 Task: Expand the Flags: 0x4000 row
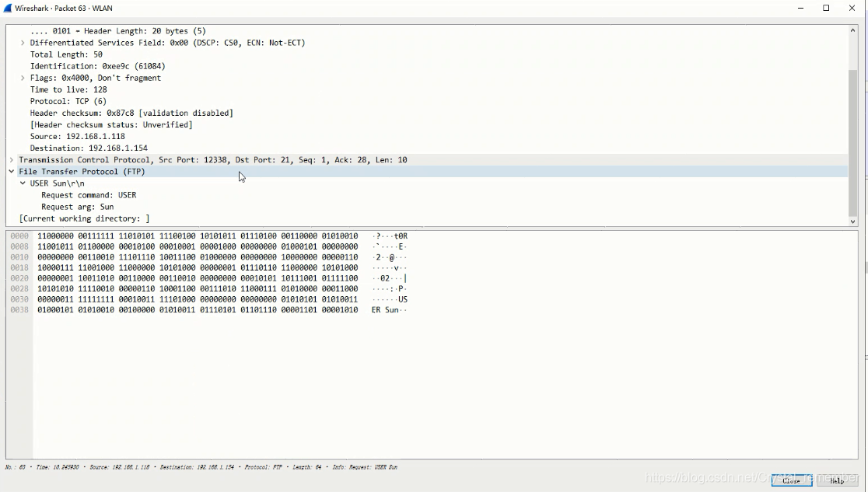point(23,78)
